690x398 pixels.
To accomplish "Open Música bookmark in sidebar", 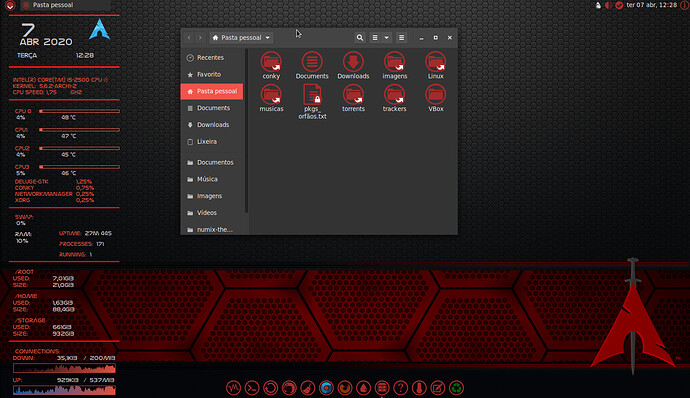I will pyautogui.click(x=212, y=179).
